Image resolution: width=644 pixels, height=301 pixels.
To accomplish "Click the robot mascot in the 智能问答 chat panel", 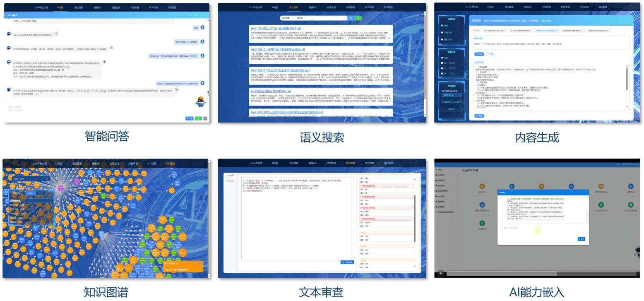I will [x=200, y=101].
